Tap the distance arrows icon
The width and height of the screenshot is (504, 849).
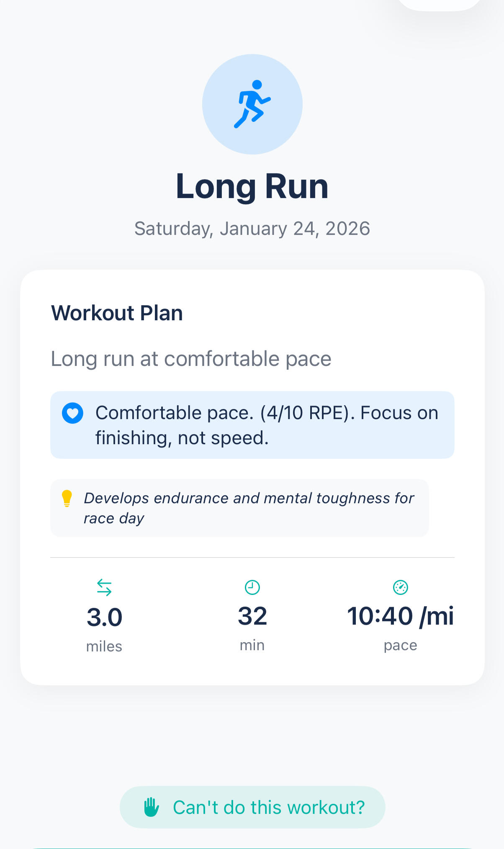tap(104, 587)
